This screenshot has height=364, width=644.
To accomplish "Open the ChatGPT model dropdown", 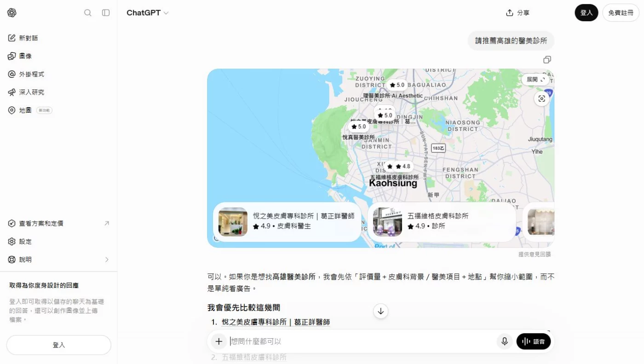I will coord(148,13).
